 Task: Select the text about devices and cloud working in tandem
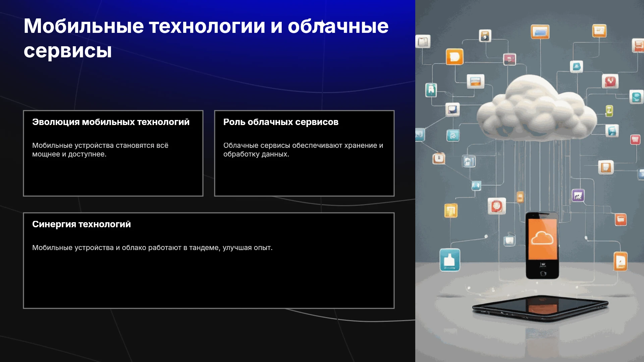tap(152, 248)
